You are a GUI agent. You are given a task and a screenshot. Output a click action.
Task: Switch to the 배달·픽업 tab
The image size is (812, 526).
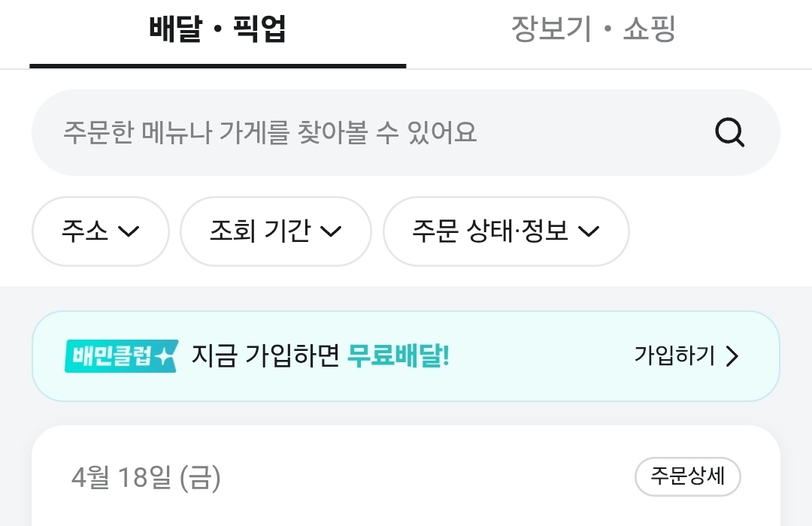click(217, 29)
